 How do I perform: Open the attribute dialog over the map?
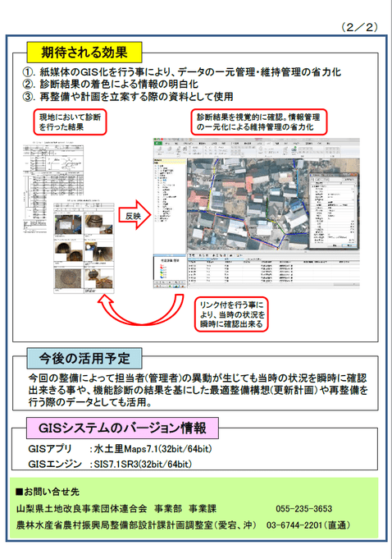pyautogui.click(x=332, y=211)
